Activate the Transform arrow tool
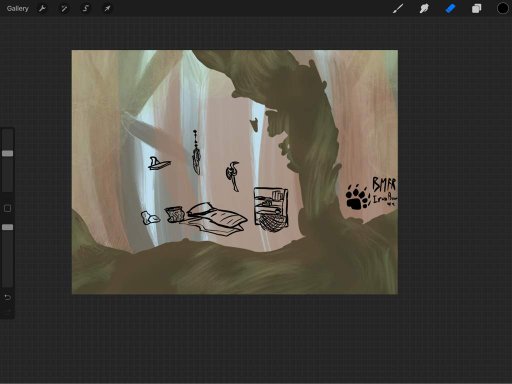This screenshot has height=384, width=512. click(x=107, y=8)
